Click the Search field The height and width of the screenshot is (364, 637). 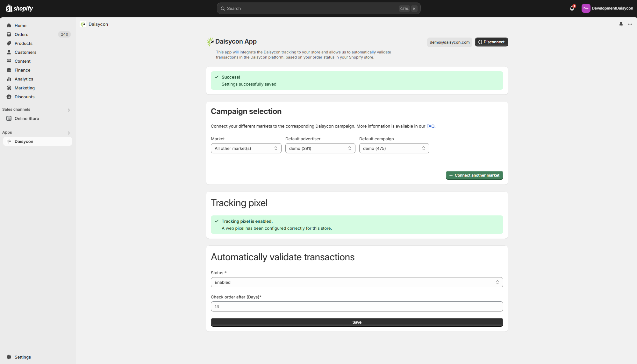point(318,9)
